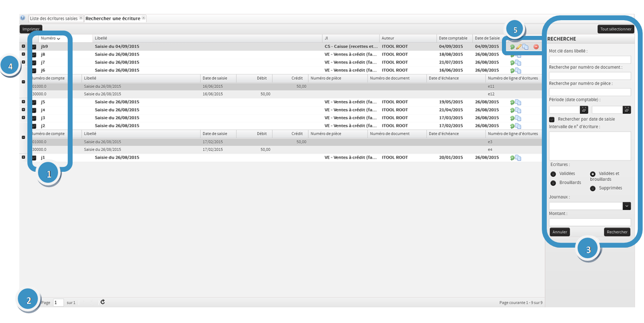Select the 'Supprimées' radio button
Image resolution: width=644 pixels, height=323 pixels.
pos(593,188)
